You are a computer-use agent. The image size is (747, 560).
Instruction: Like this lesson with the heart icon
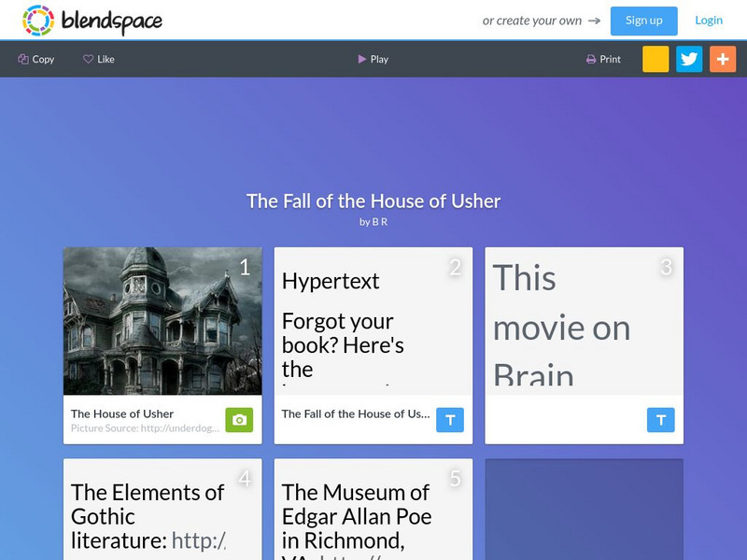coord(99,59)
